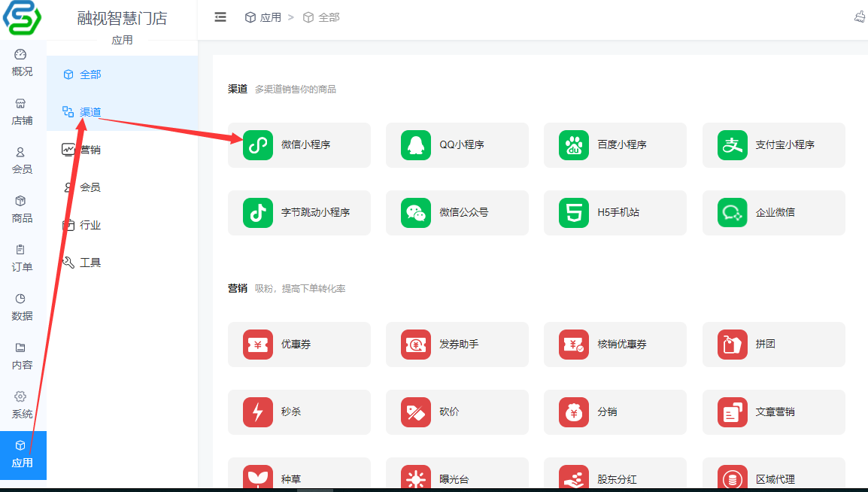Open the 百度小程序 paw icon
868x492 pixels.
(x=573, y=145)
